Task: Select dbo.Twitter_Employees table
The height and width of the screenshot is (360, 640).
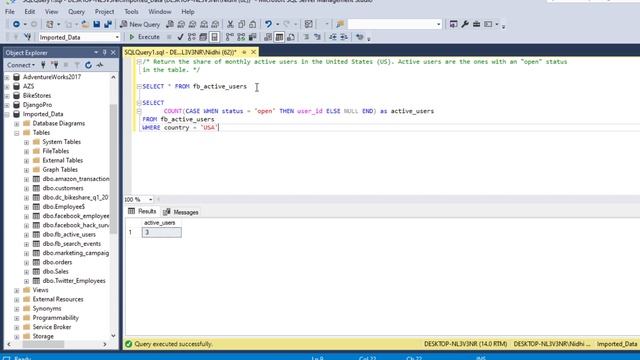Action: point(74,281)
